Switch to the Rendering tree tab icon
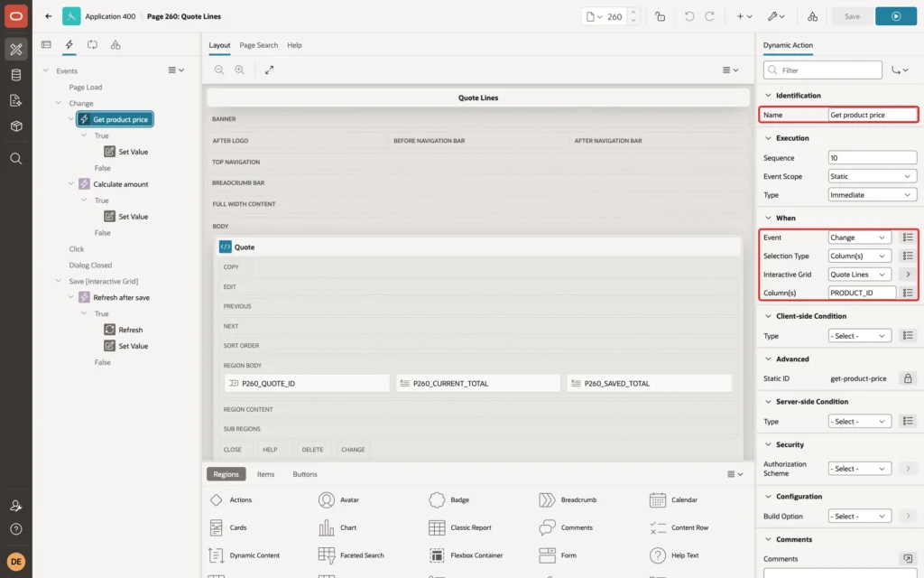The width and height of the screenshot is (924, 578). (46, 45)
